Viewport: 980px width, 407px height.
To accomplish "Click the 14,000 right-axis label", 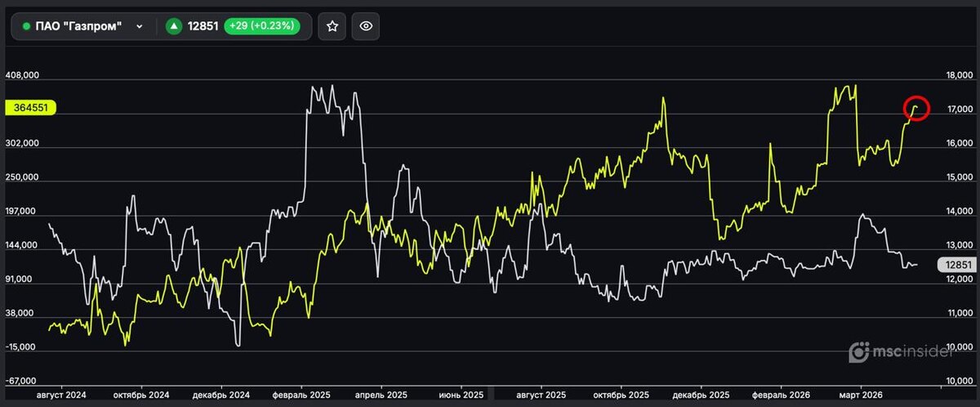I will pos(959,212).
